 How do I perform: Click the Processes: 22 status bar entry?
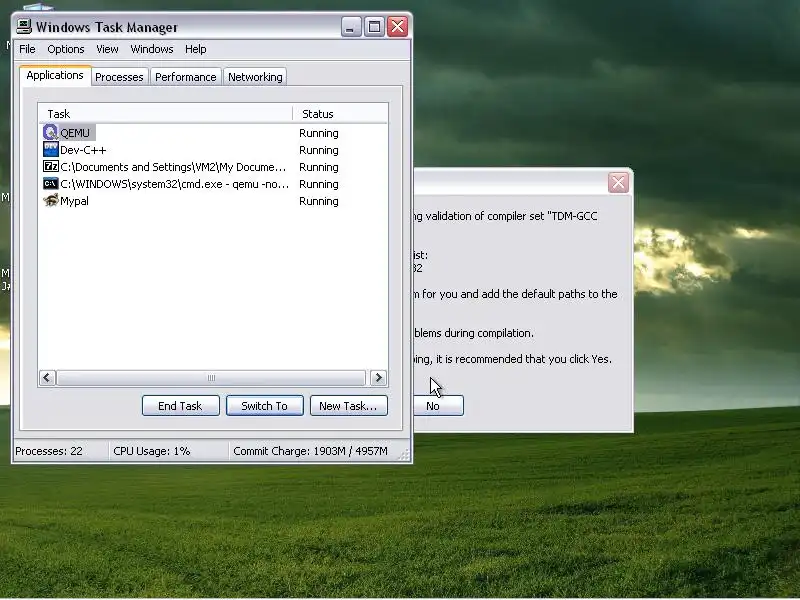[x=49, y=451]
